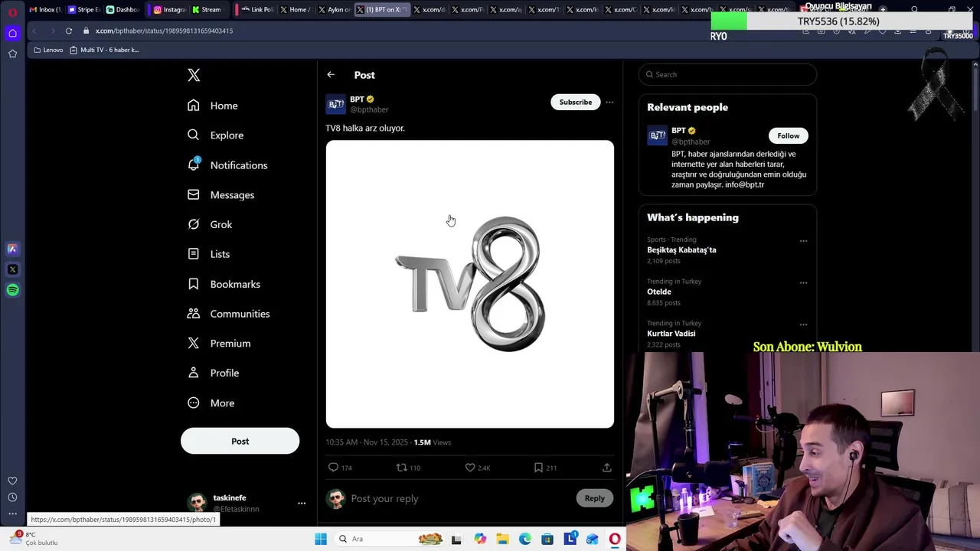Open Profile in the sidebar
Viewport: 980px width, 551px height.
pyautogui.click(x=213, y=373)
